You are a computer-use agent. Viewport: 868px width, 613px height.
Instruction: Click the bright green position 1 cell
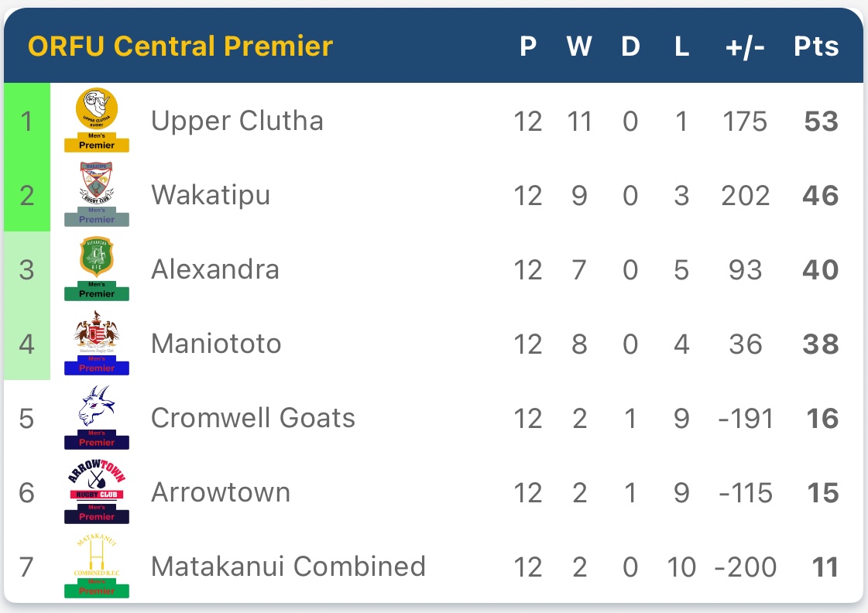click(27, 121)
